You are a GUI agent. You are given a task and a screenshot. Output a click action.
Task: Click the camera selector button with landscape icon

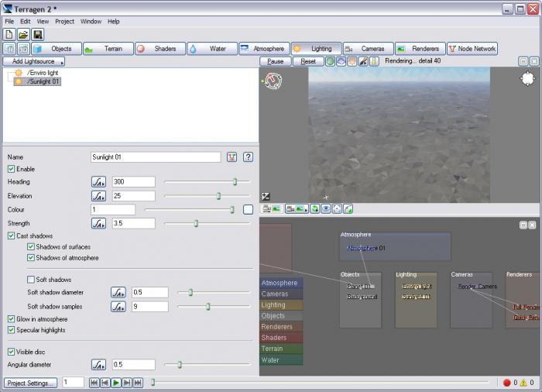coord(297,209)
